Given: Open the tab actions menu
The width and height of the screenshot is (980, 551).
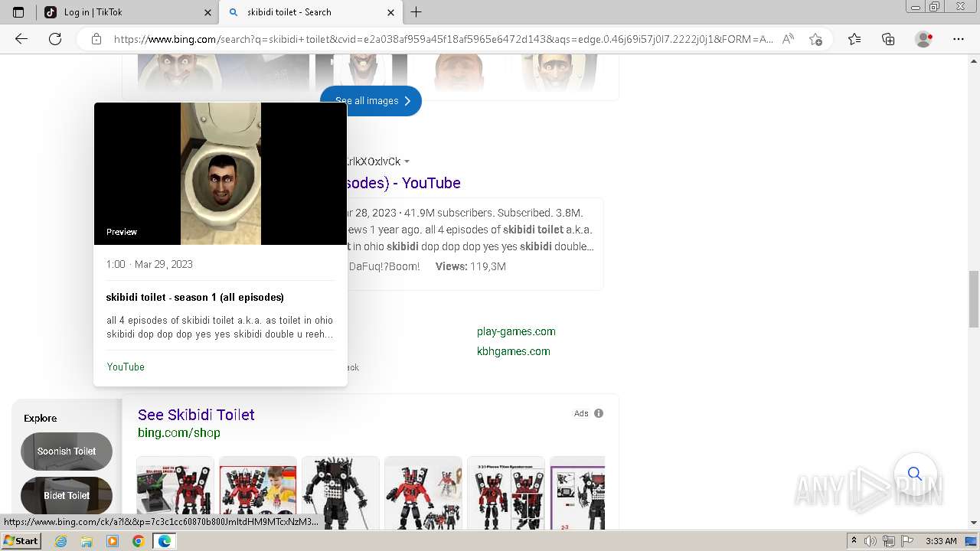Looking at the screenshot, I should [x=18, y=12].
